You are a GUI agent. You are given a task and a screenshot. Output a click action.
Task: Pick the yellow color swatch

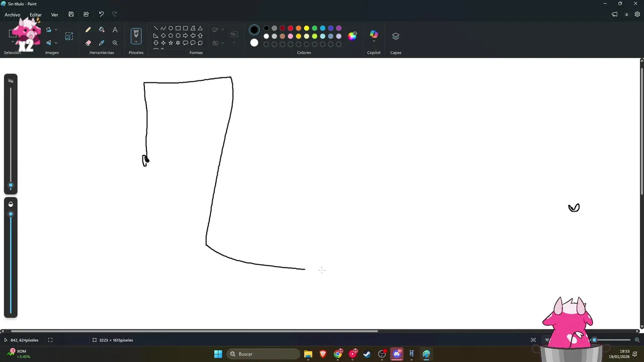[x=306, y=28]
